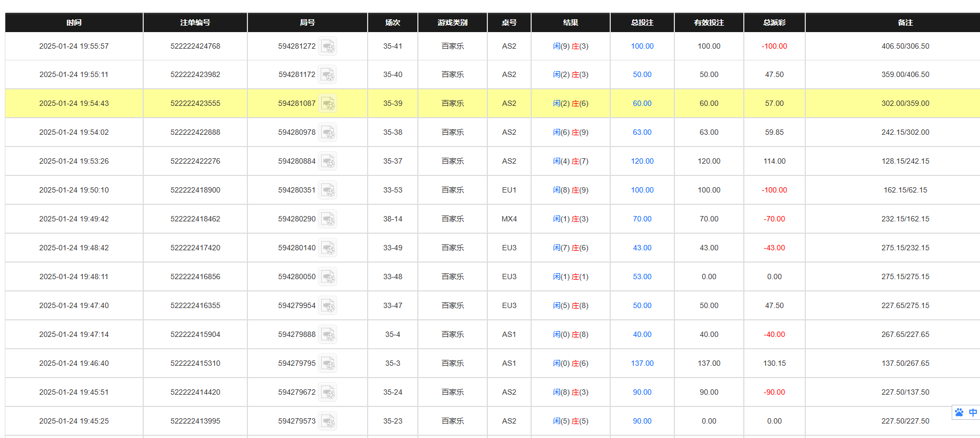Click the 时间 column header
The width and height of the screenshot is (980, 438).
74,22
